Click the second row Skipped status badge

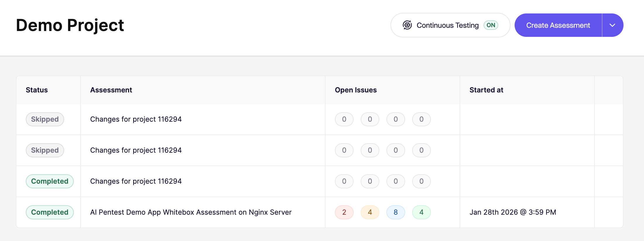(x=45, y=150)
